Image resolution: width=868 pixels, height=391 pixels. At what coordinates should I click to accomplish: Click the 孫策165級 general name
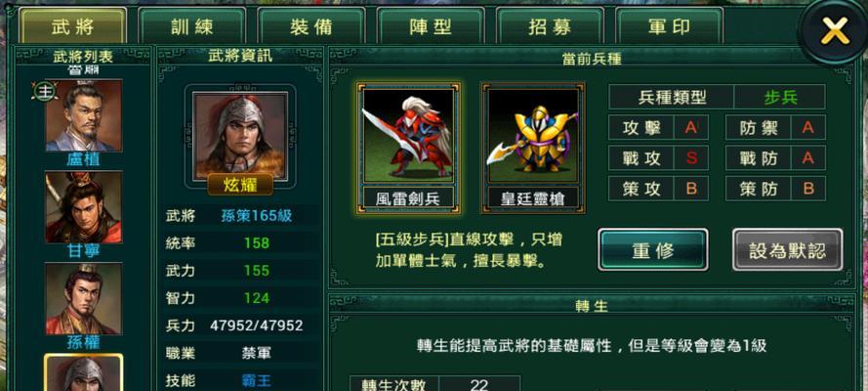256,215
